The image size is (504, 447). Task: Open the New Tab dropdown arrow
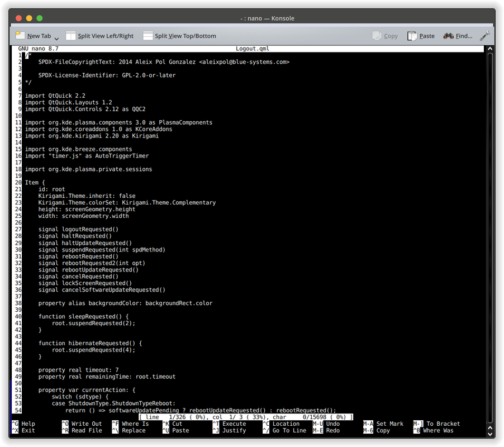pyautogui.click(x=56, y=39)
